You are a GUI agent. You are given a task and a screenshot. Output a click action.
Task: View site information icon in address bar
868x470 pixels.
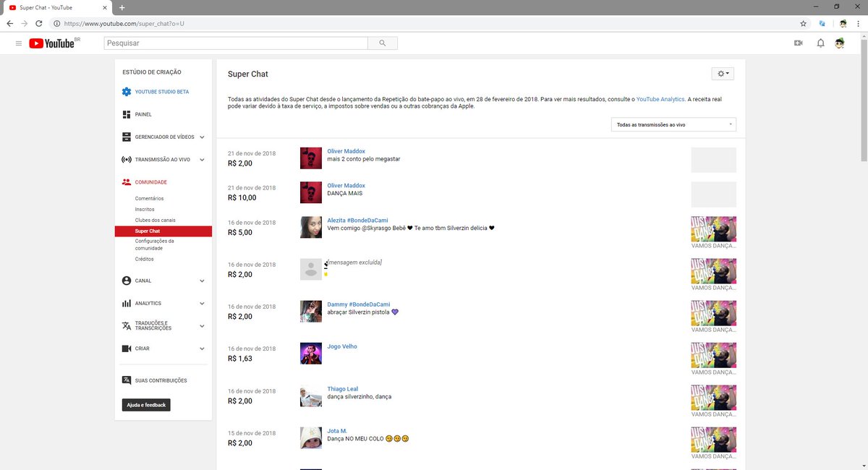pyautogui.click(x=56, y=23)
